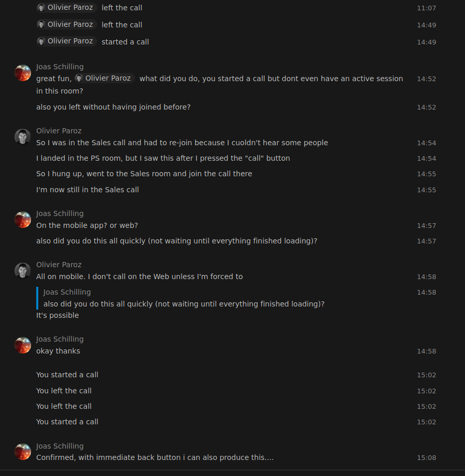Click the message 'also you left without having joined before?'
465x476 pixels.
tap(113, 107)
